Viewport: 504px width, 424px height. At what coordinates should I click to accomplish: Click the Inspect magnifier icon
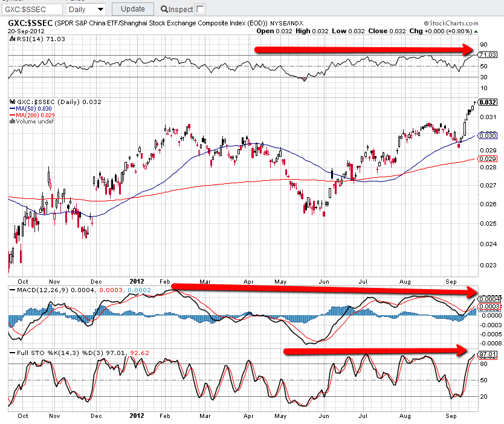164,9
